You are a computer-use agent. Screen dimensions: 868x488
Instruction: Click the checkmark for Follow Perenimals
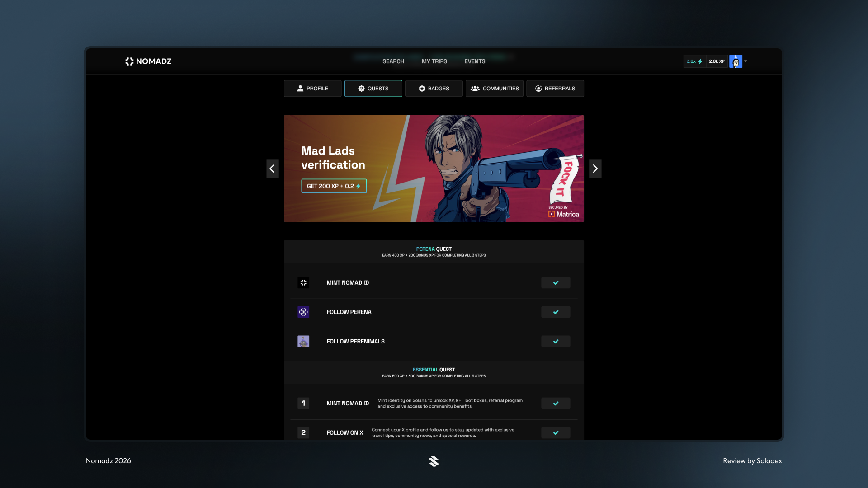point(556,342)
